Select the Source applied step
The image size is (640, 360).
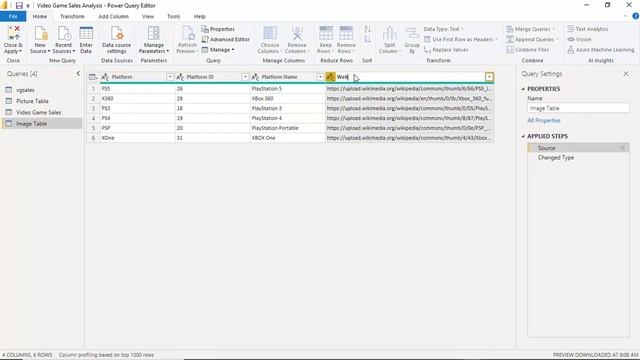578,148
